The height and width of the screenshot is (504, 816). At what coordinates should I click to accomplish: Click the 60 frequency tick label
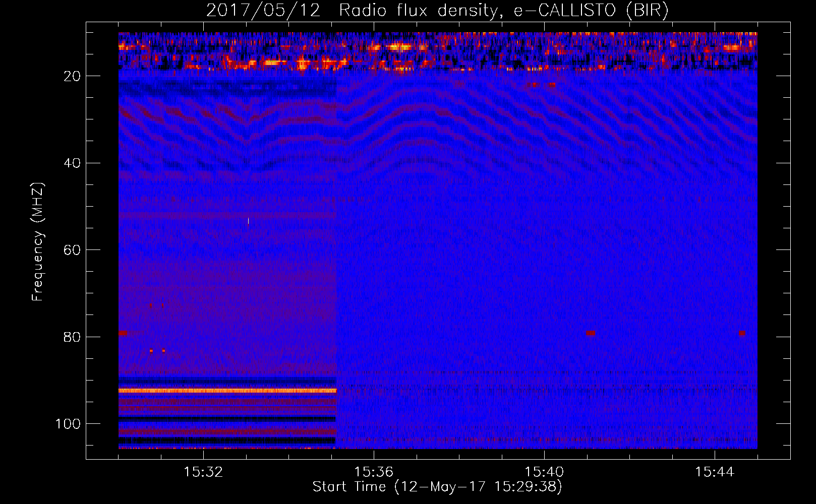tap(72, 250)
